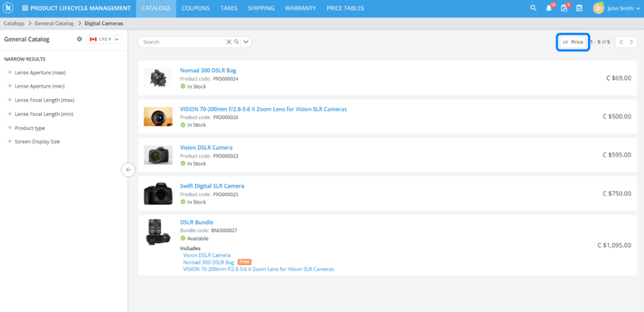
Task: Open John Smith user menu
Action: [623, 8]
